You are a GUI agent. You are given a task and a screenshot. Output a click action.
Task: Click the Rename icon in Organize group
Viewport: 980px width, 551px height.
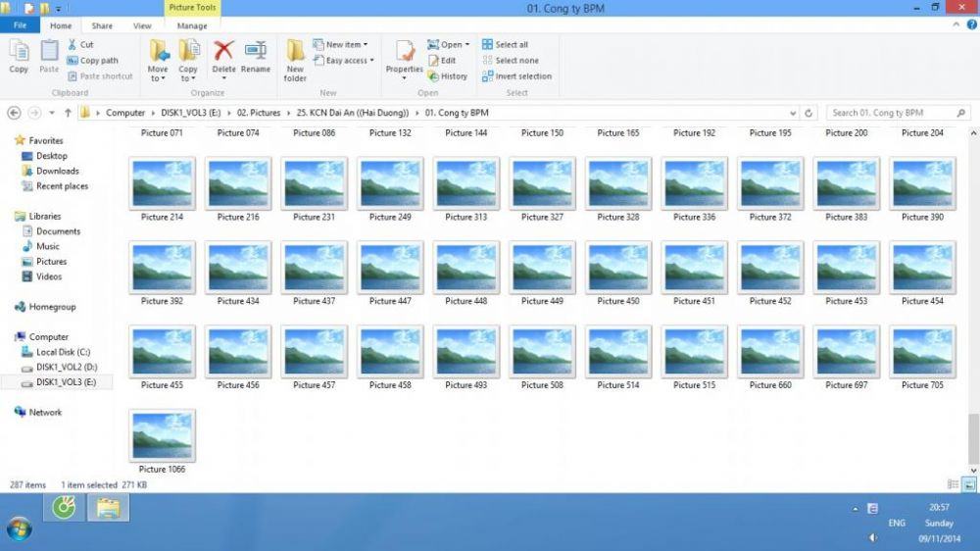point(255,55)
